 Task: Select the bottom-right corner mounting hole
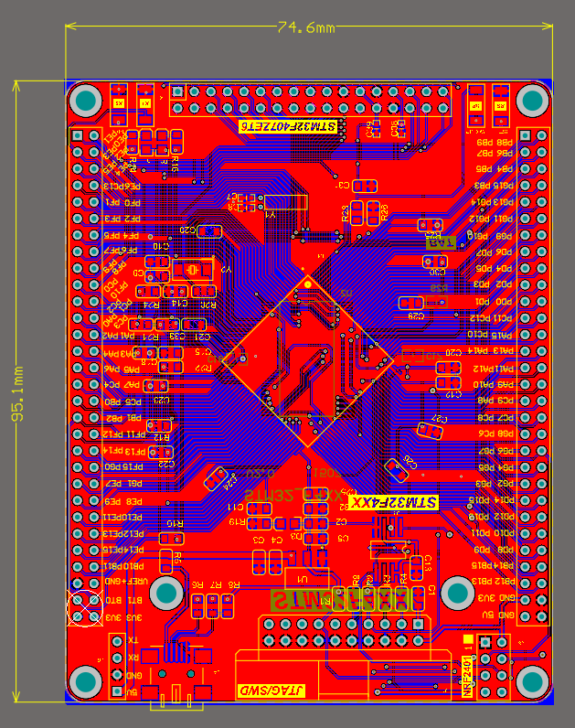pyautogui.click(x=532, y=681)
